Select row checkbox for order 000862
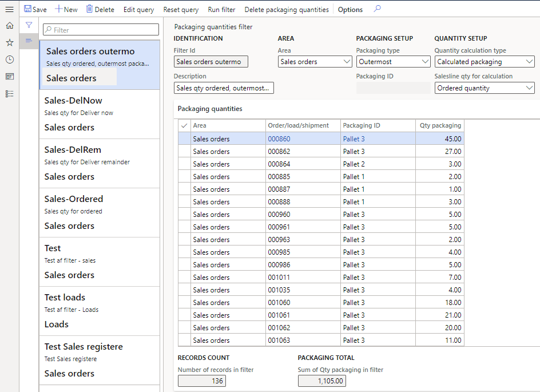 [184, 152]
